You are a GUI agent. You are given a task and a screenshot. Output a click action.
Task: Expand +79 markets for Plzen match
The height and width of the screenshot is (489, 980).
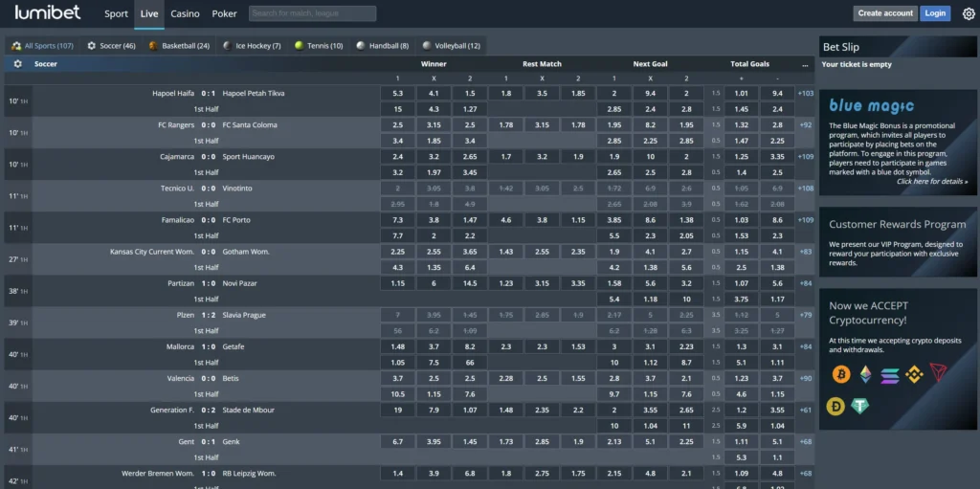click(x=806, y=315)
